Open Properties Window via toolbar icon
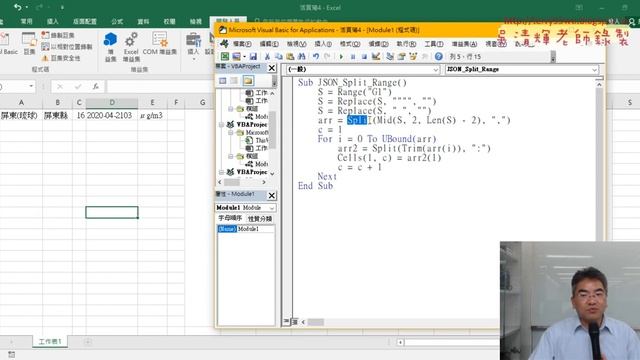640x360 pixels. [x=401, y=57]
